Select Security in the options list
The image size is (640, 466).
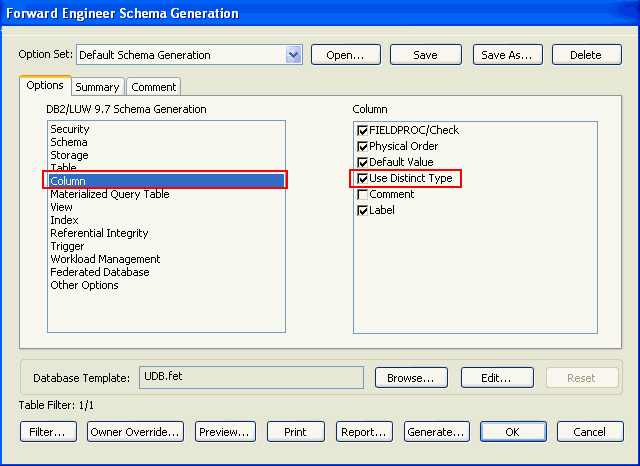tap(70, 129)
